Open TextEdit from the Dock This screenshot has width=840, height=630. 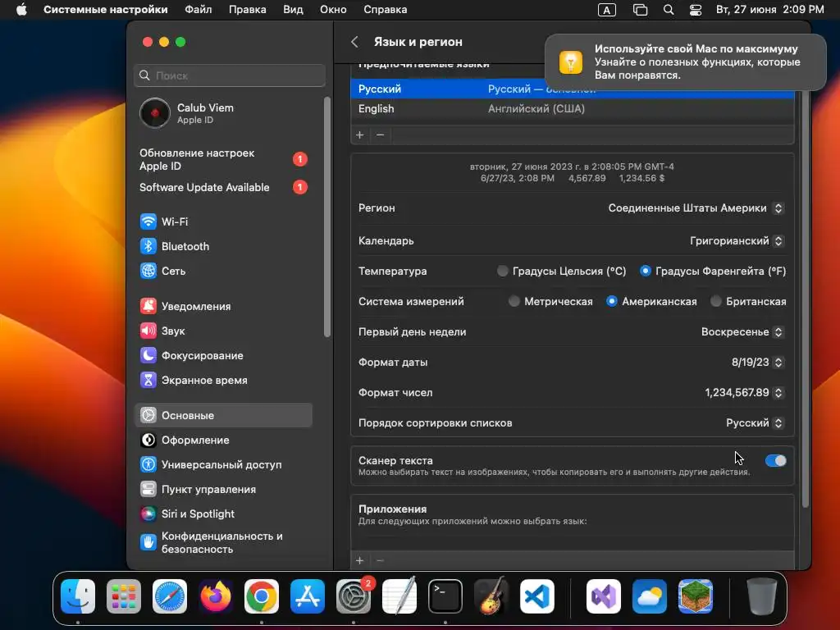[x=399, y=596]
